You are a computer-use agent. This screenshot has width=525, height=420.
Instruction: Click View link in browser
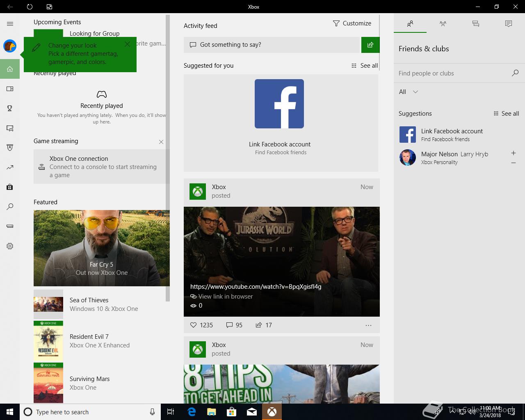221,297
